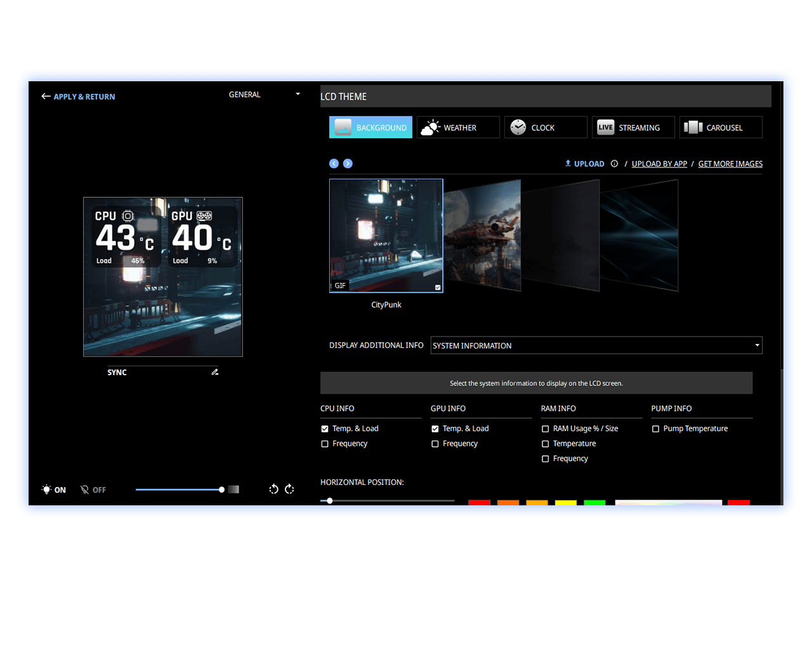The image size is (812, 645).
Task: Click the Upload by App link
Action: click(659, 164)
